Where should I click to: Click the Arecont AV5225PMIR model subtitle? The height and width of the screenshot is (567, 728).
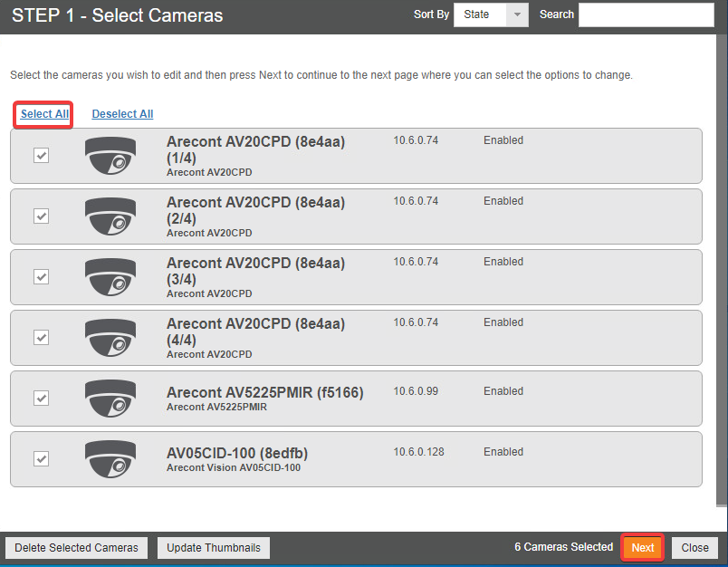pos(216,407)
